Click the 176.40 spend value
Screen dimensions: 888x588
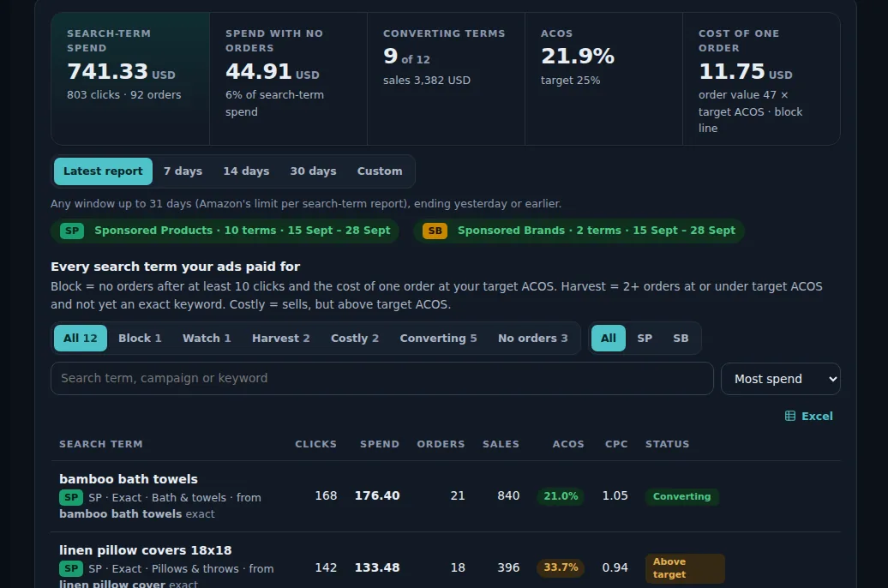[377, 495]
